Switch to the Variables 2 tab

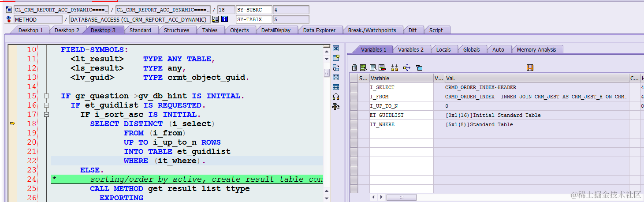click(x=411, y=49)
